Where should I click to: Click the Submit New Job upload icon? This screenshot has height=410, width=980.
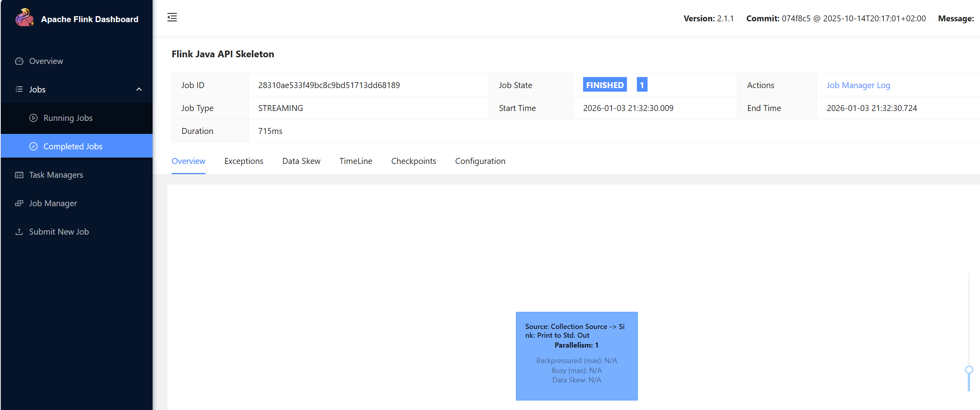click(19, 231)
